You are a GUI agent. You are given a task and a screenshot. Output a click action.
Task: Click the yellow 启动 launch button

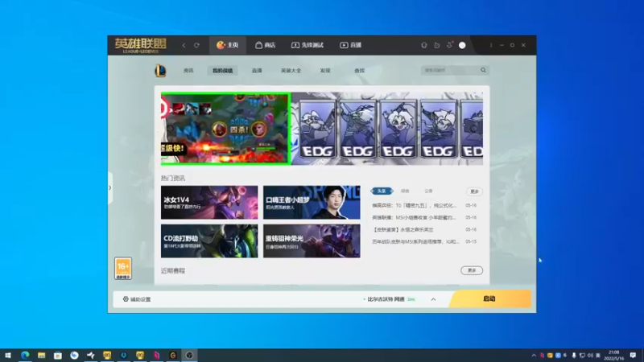click(489, 298)
